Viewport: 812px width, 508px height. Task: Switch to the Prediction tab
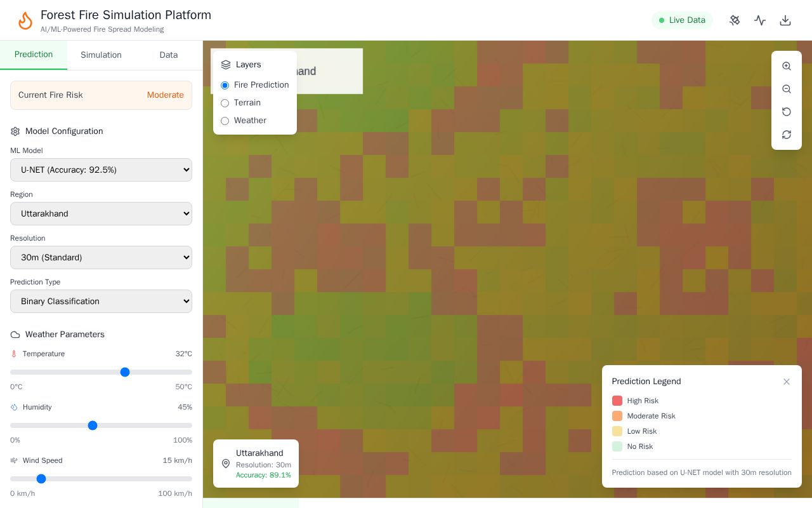click(34, 55)
